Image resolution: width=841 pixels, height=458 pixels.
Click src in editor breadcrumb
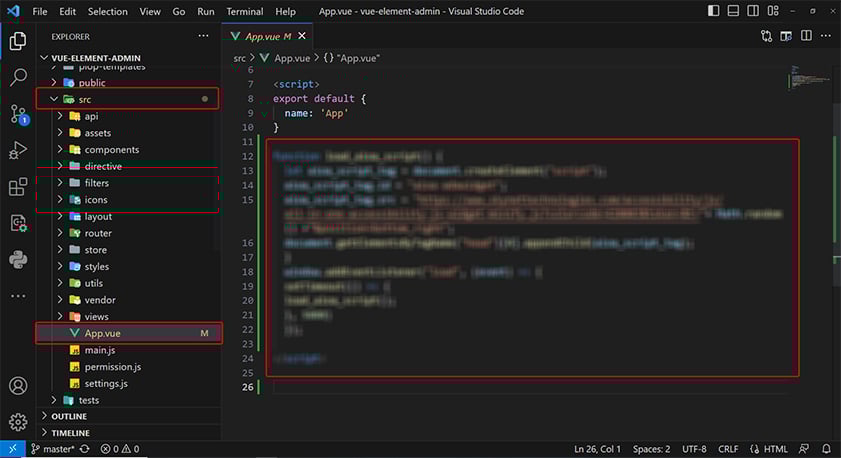[x=239, y=58]
